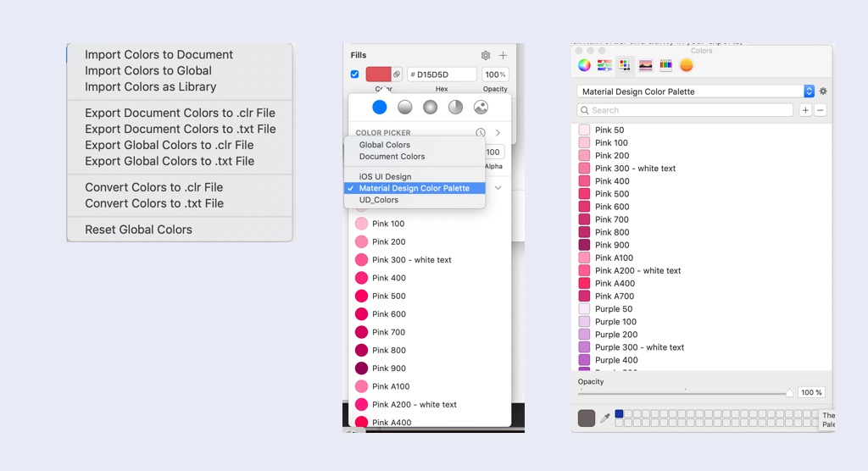Choose Export Global Colors to .clr File
The width and height of the screenshot is (868, 471).
click(170, 145)
